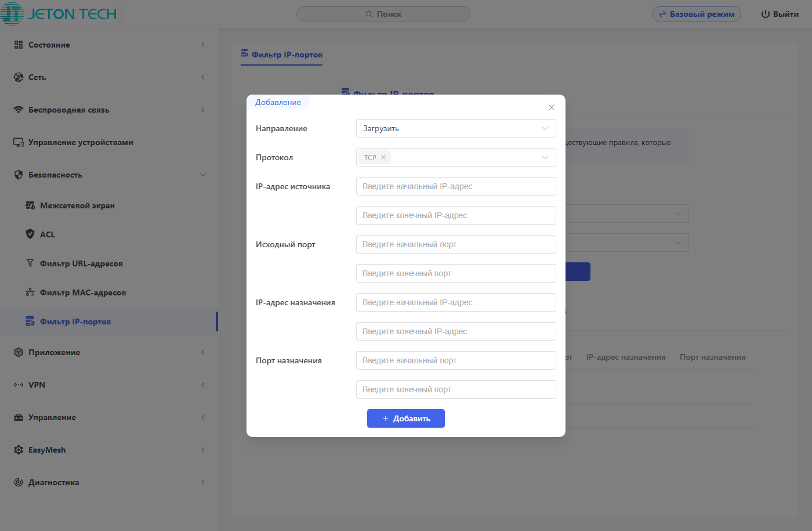Click the source start IP address field
Viewport: 812px width, 531px height.
pos(455,186)
